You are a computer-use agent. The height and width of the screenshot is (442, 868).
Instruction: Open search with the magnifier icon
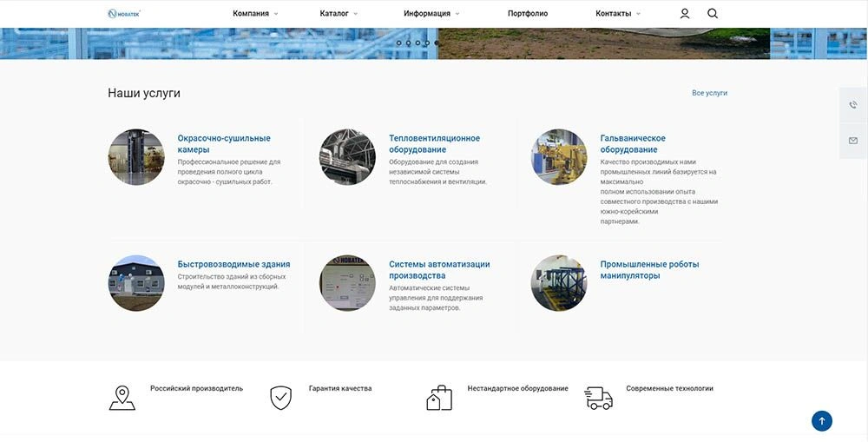713,14
